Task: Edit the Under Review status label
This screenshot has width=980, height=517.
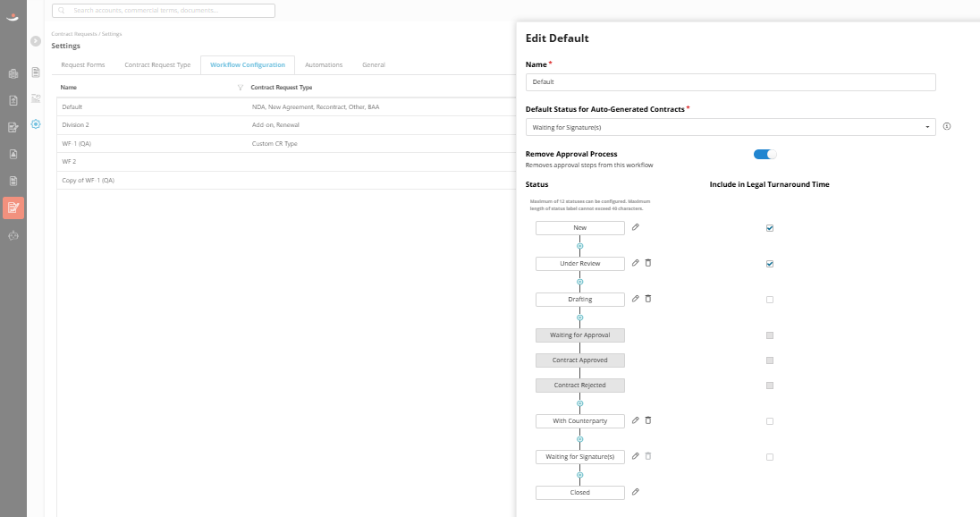Action: pos(635,263)
